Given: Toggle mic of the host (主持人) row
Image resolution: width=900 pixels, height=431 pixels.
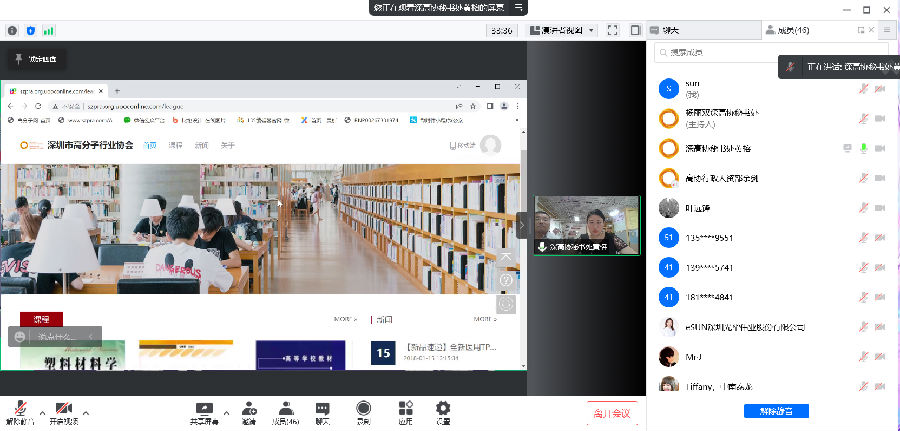Looking at the screenshot, I should 863,118.
